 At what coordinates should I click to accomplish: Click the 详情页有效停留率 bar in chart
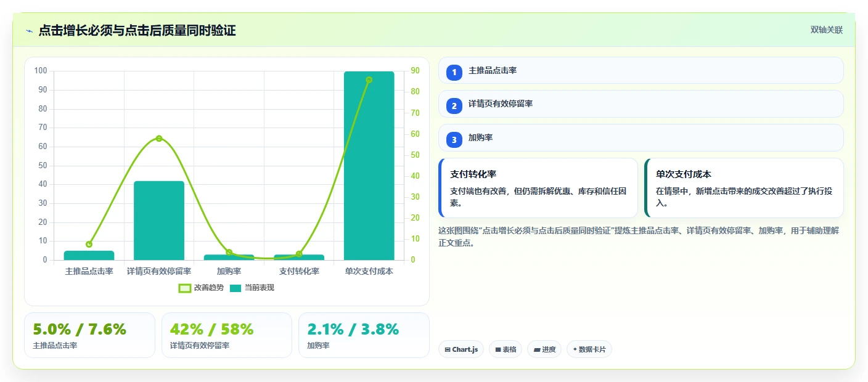tap(159, 221)
